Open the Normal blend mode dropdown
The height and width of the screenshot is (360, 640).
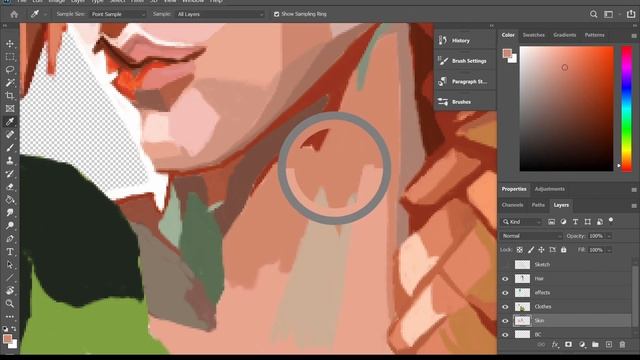(x=532, y=236)
